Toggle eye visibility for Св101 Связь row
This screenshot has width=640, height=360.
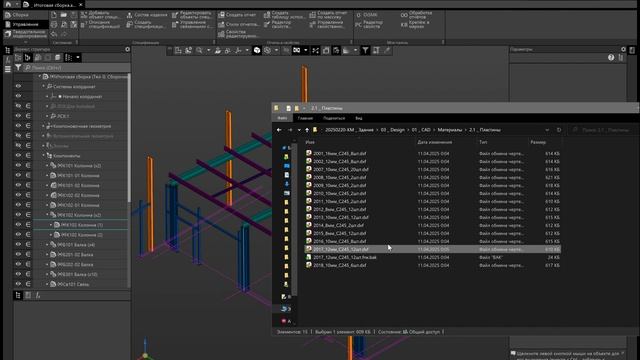pos(18,284)
